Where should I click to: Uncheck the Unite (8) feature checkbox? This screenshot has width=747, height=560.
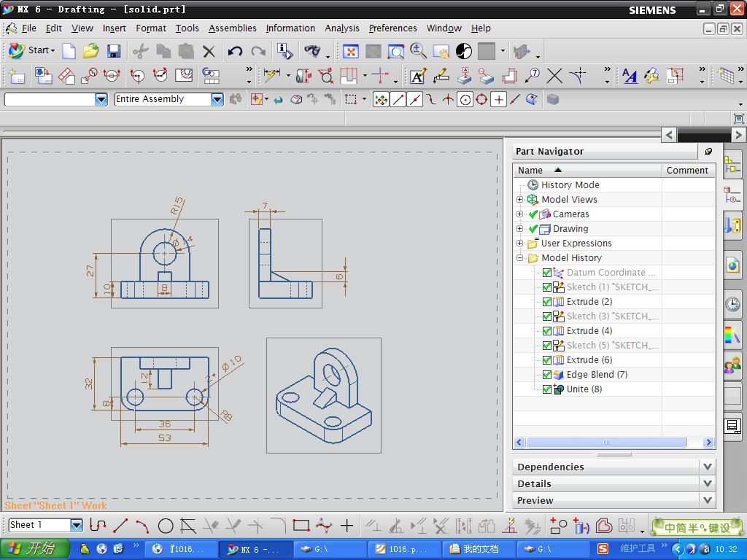[547, 389]
